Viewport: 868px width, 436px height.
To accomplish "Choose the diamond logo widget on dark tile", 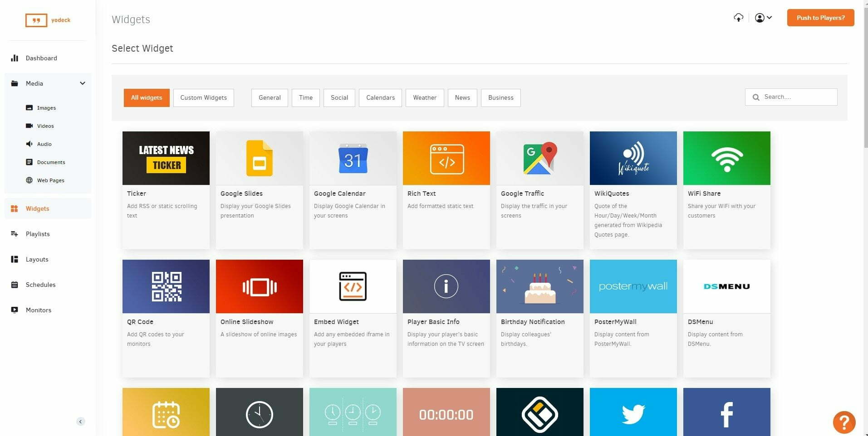I will 540,412.
